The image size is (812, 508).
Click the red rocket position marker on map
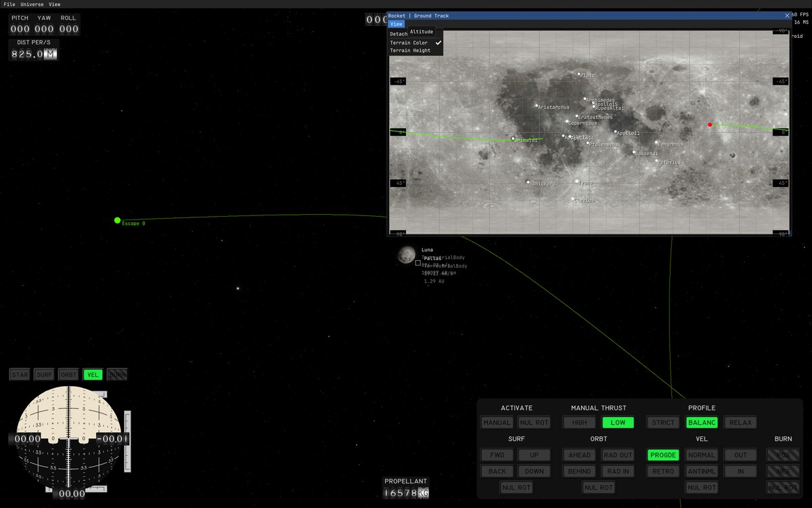point(710,125)
